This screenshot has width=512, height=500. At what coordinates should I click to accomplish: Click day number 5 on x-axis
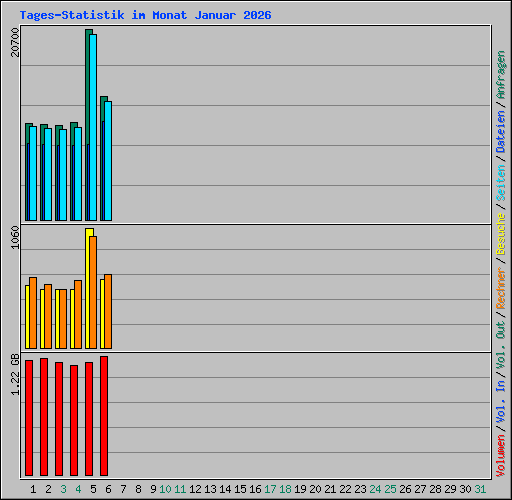click(x=93, y=489)
